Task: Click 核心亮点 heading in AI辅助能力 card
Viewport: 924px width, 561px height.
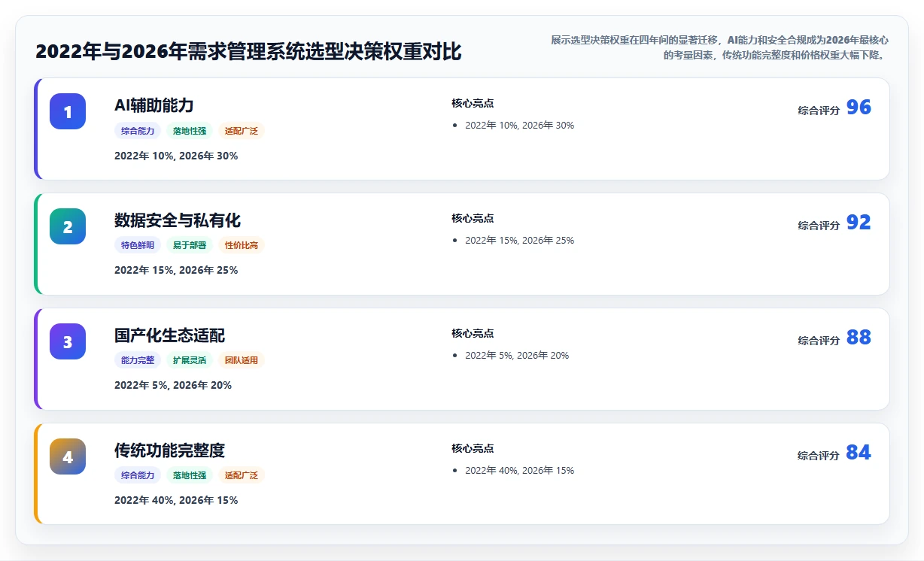Action: (x=473, y=103)
